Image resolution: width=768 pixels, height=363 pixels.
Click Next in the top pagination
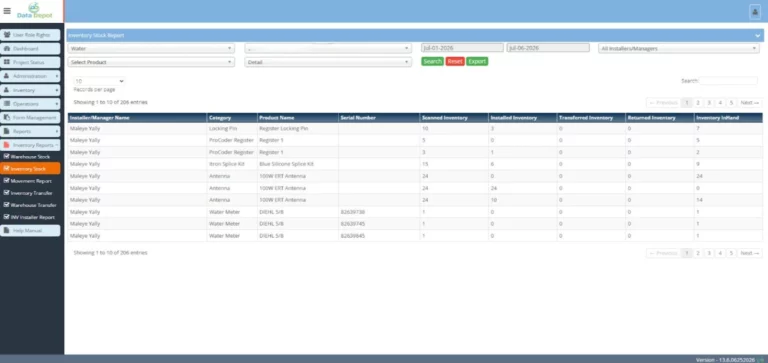click(750, 102)
